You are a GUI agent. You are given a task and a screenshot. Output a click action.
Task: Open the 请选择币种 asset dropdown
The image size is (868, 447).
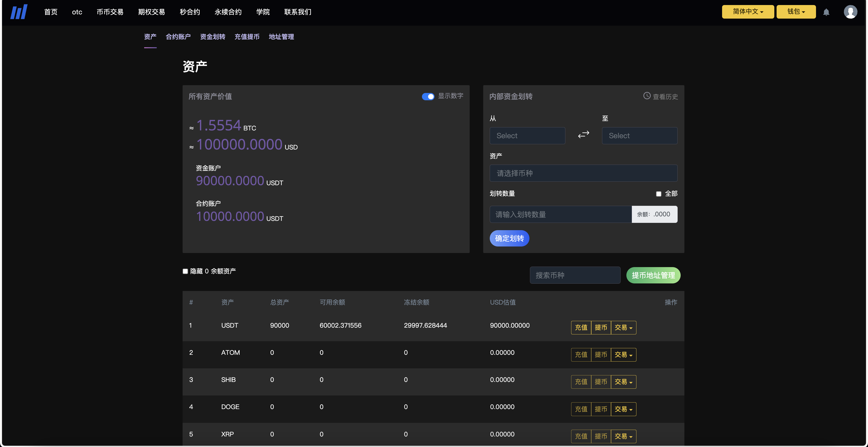pyautogui.click(x=583, y=173)
